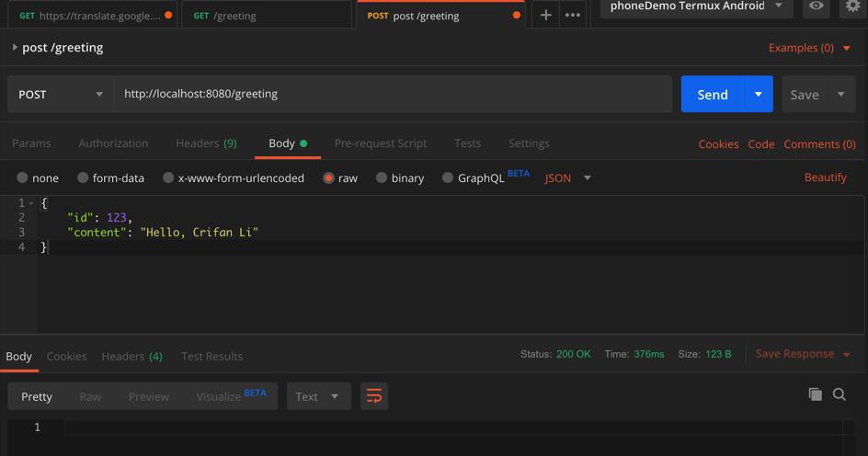Viewport: 868px width, 456px height.
Task: Select the GraphQL body type
Action: pyautogui.click(x=474, y=177)
